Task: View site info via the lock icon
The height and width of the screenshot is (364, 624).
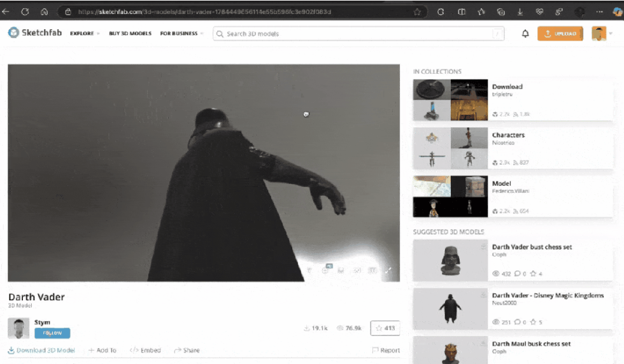Action: [x=68, y=12]
